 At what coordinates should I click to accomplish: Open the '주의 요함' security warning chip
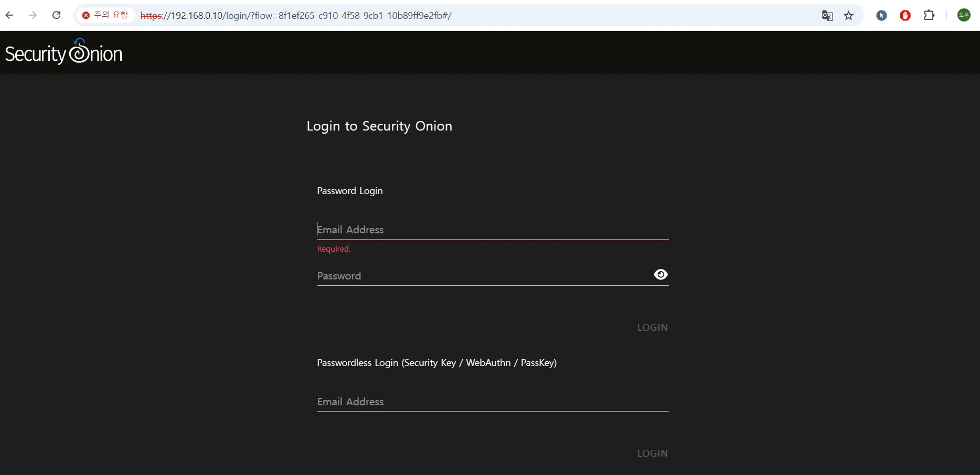pos(105,15)
